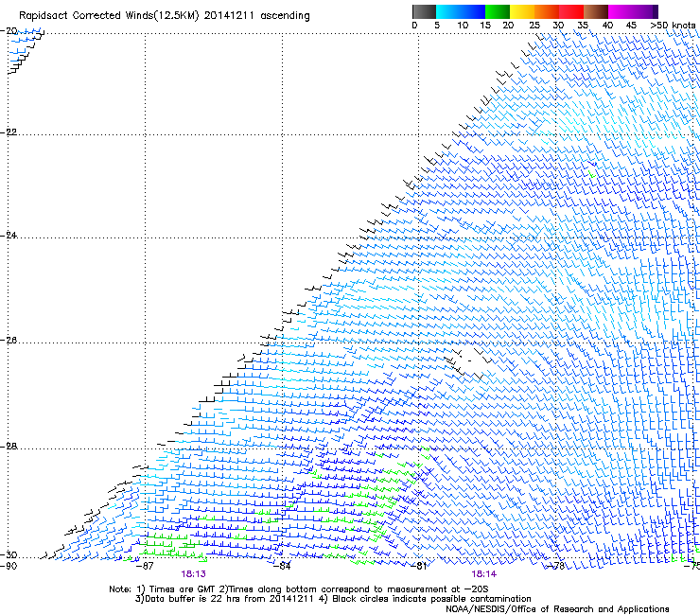Image resolution: width=700 pixels, height=615 pixels.
Task: Select the orange 25-30 knots color swatch
Action: (547, 11)
